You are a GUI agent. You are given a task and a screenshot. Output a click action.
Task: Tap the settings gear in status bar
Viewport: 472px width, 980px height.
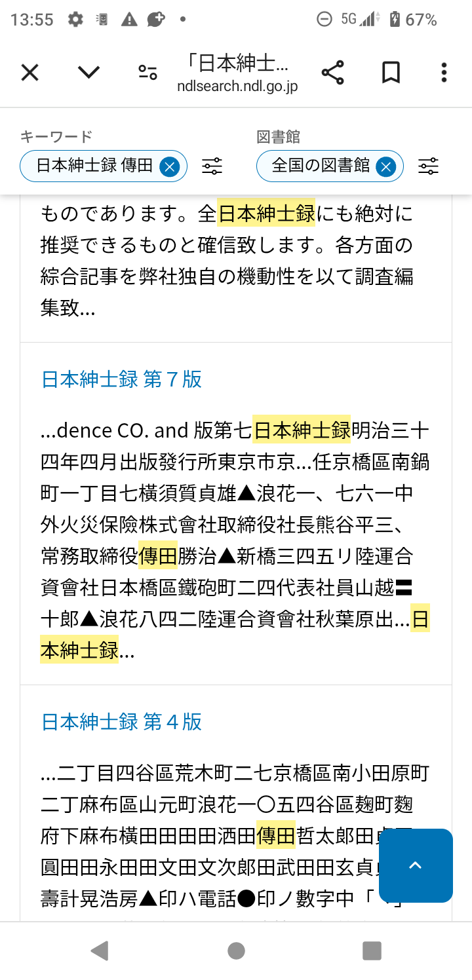point(75,20)
